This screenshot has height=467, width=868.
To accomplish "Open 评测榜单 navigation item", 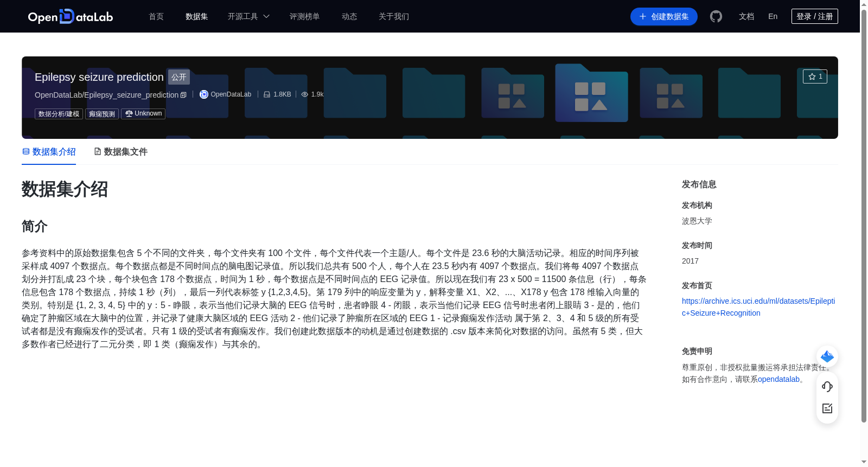I will (x=304, y=16).
